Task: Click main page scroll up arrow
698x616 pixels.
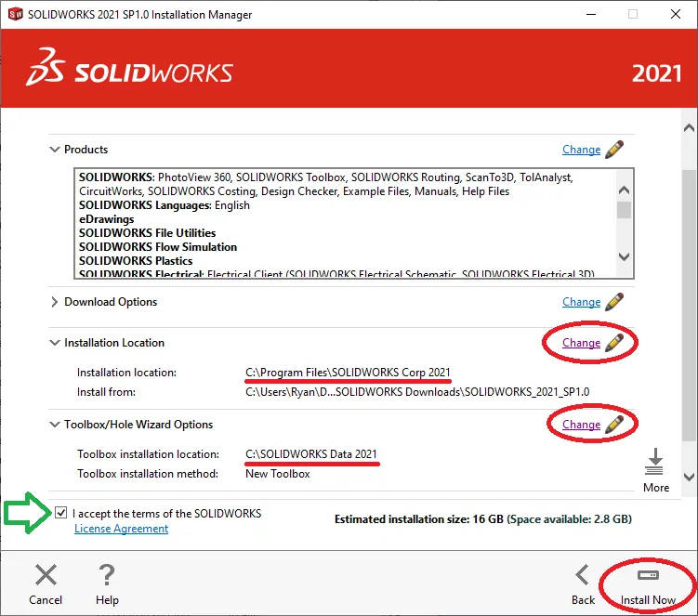Action: click(x=689, y=128)
